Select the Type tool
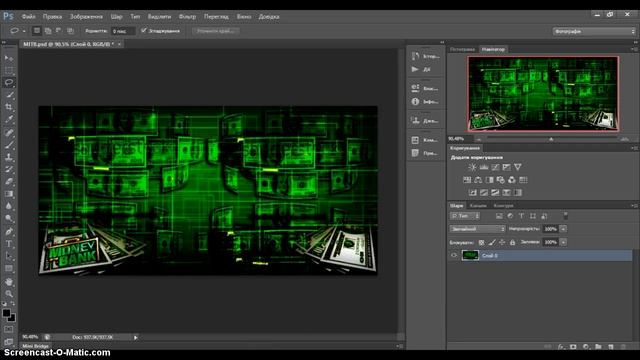Image resolution: width=640 pixels, height=360 pixels. tap(9, 244)
